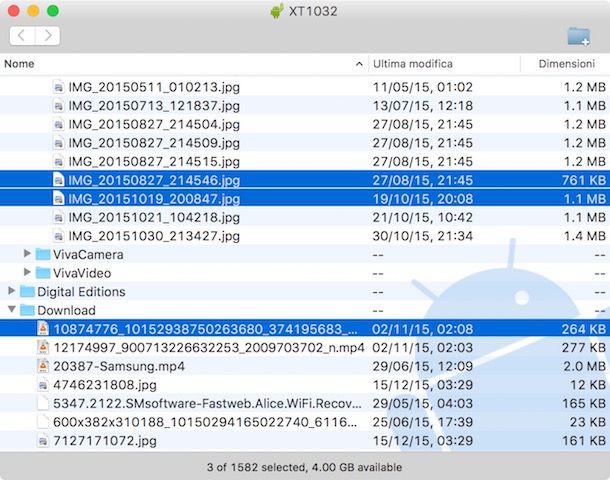Collapse the Download folder
This screenshot has height=480, width=610.
coord(12,309)
